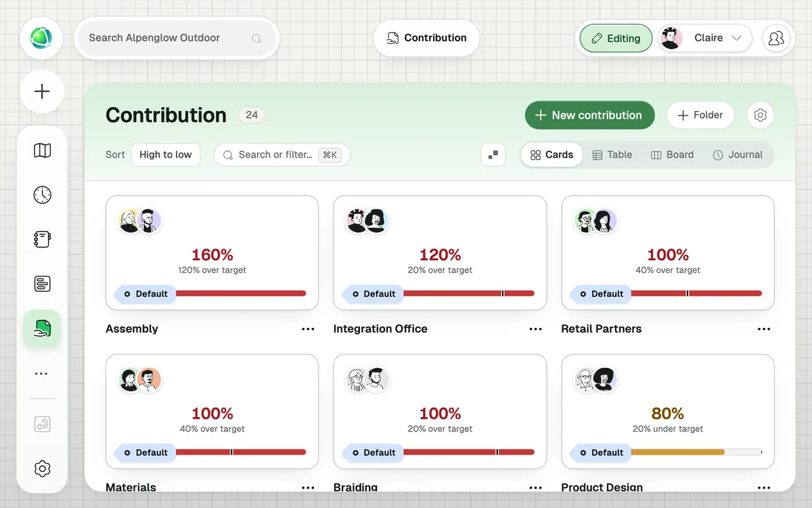Open the more options for Product Design

coord(764,488)
